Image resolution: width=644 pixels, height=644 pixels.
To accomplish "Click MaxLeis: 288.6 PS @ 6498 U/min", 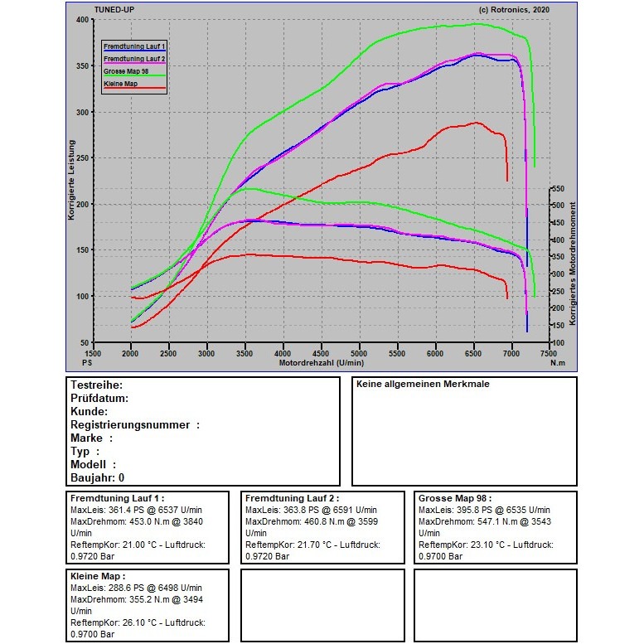I will pos(136,588).
